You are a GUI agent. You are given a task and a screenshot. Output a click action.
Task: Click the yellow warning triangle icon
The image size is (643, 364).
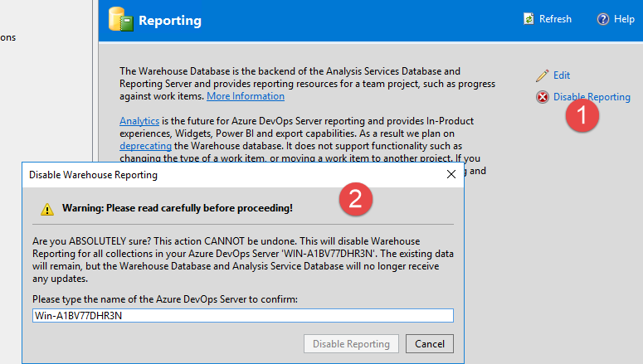point(47,209)
